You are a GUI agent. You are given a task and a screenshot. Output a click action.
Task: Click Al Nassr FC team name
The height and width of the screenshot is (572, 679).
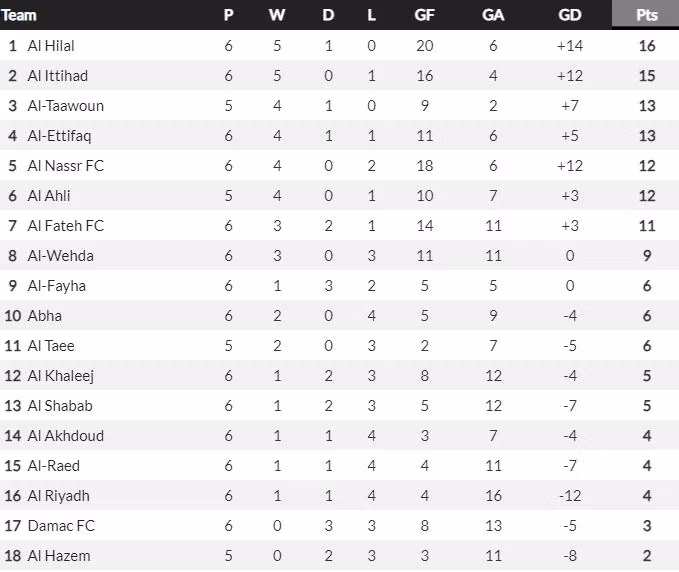click(x=66, y=166)
